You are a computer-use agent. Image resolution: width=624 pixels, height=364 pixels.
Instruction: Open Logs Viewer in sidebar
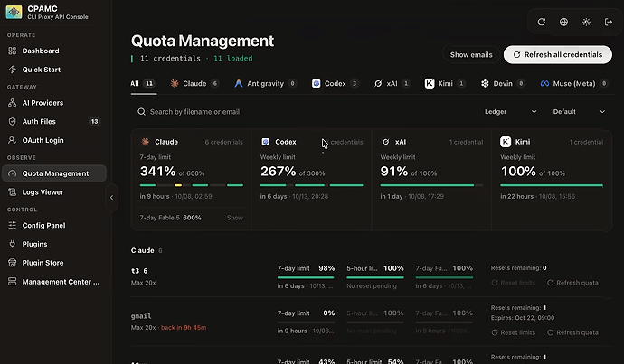click(x=53, y=192)
